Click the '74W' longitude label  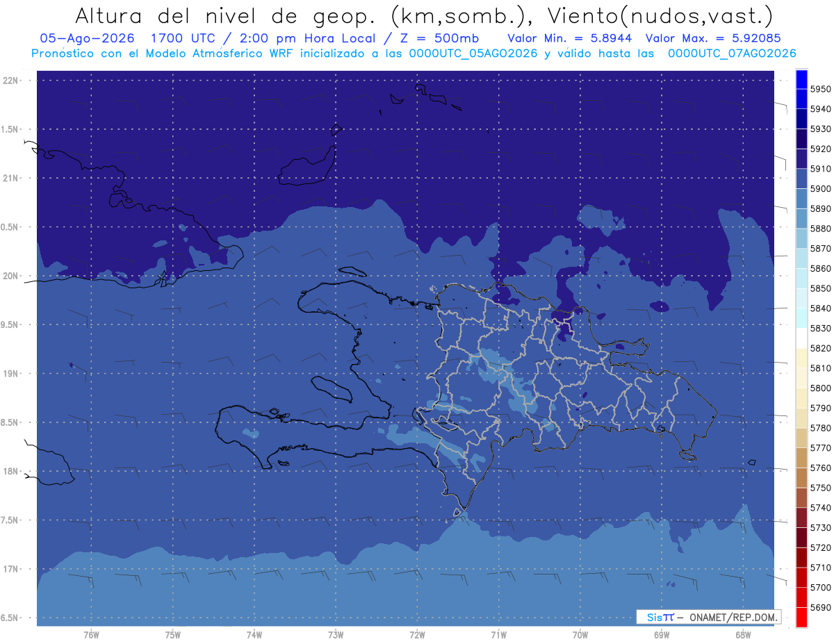(x=254, y=634)
